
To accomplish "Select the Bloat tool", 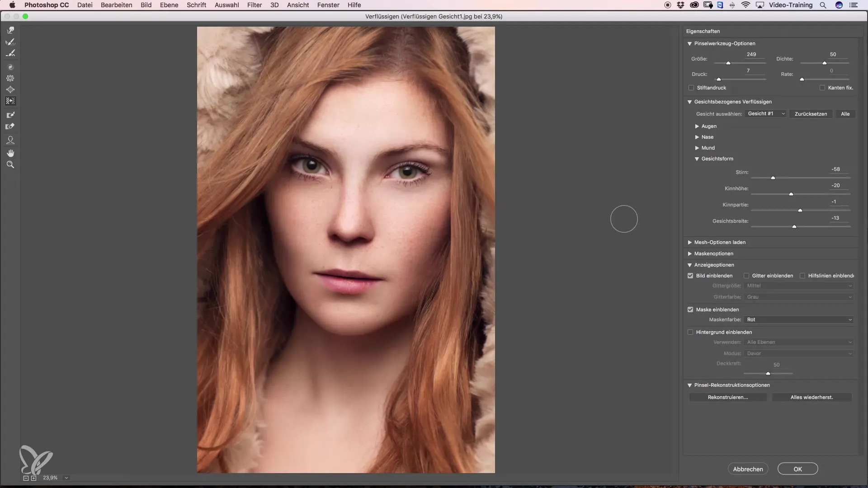I will [x=10, y=89].
